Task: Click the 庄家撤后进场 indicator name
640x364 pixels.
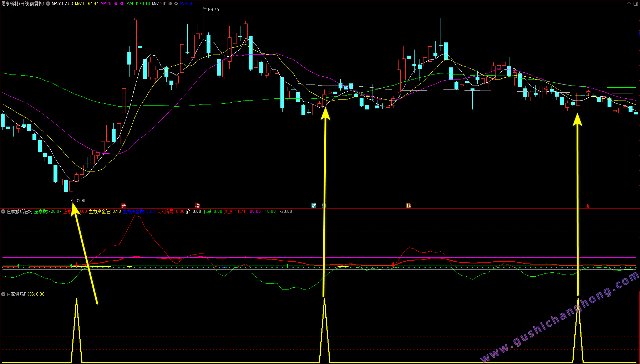Action: 20,211
